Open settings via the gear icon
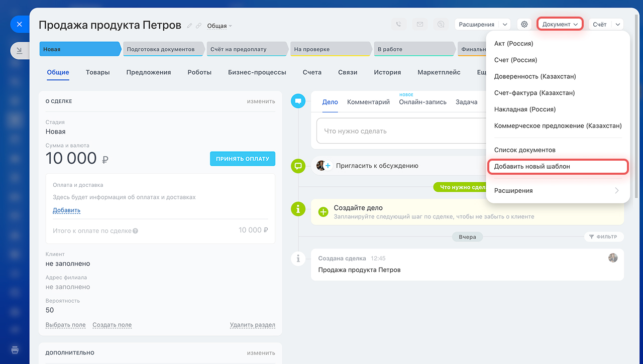Screen dimensions: 643x364 coord(524,24)
